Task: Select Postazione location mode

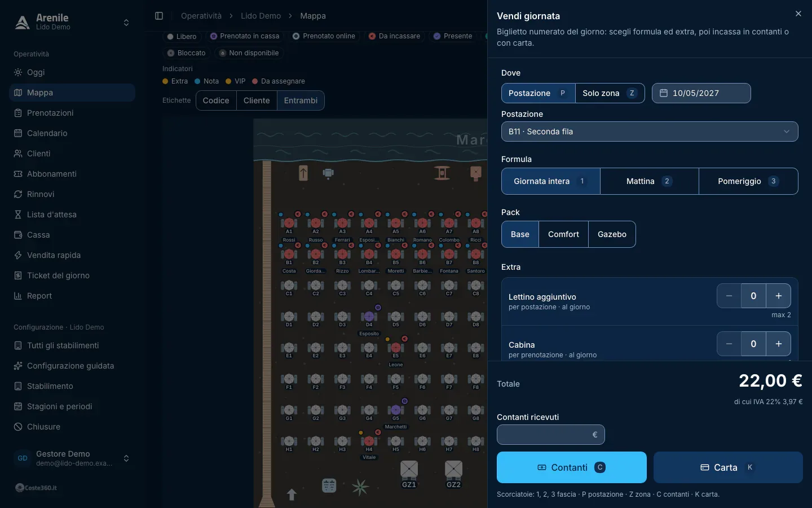Action: tap(538, 93)
